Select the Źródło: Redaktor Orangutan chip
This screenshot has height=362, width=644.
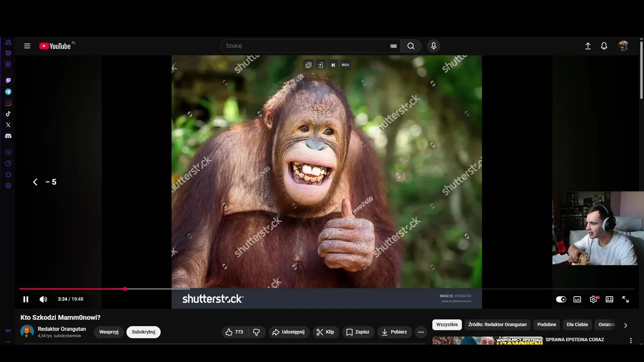tap(498, 325)
